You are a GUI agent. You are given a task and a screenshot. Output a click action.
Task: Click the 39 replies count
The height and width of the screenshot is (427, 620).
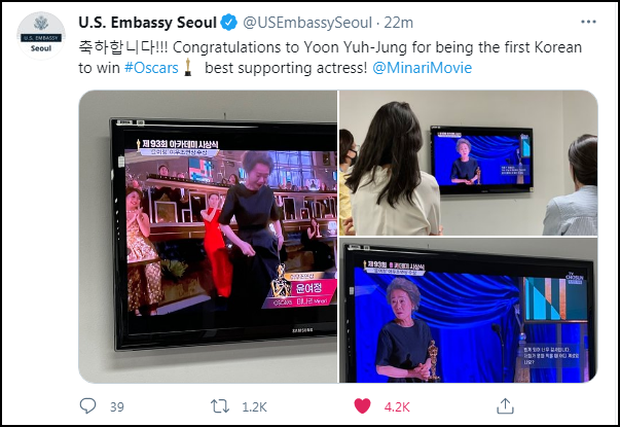pos(117,407)
